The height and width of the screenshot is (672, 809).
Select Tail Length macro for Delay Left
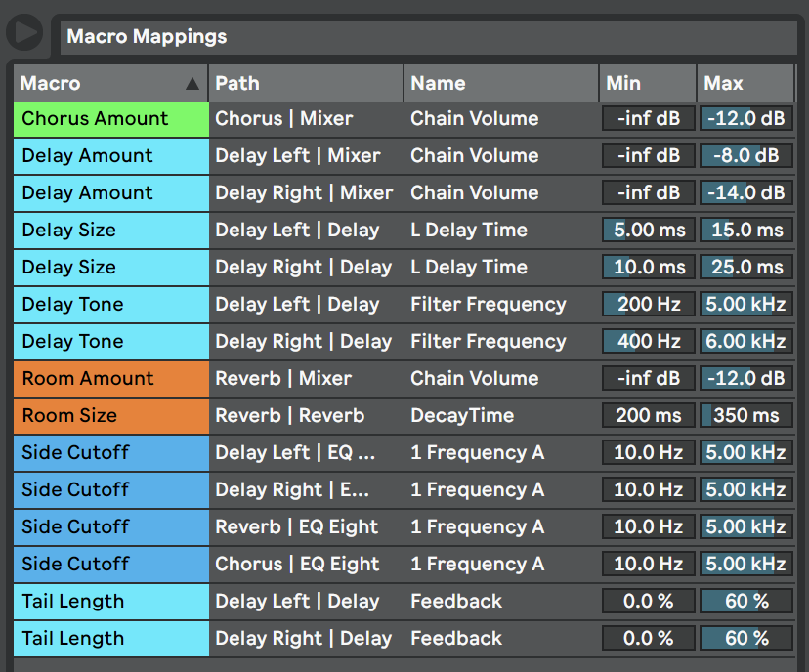click(111, 602)
